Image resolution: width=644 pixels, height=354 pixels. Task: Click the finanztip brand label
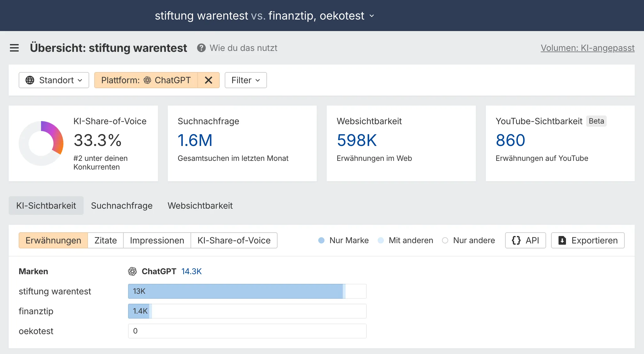(x=36, y=311)
